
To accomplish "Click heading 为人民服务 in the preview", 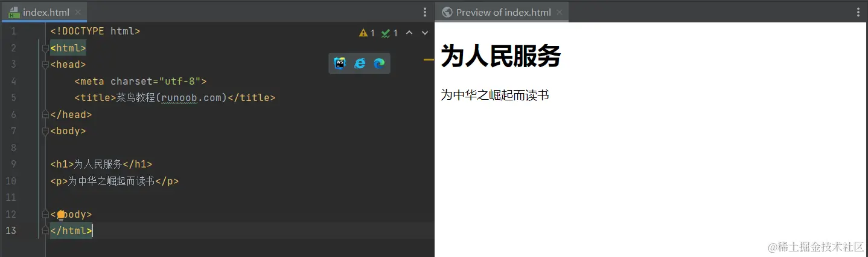I will pyautogui.click(x=501, y=56).
